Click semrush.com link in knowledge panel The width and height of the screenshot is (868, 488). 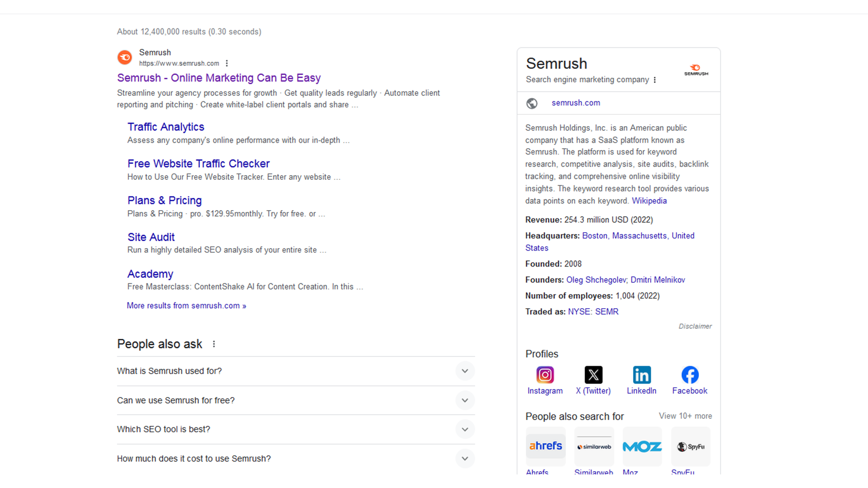576,103
